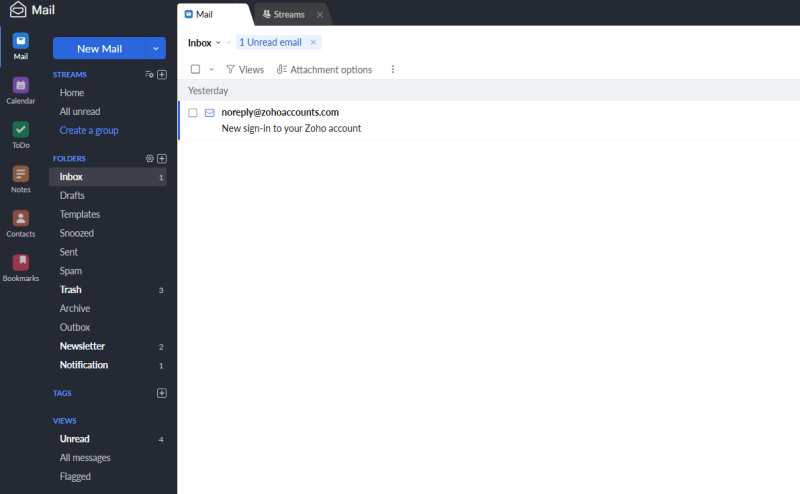The image size is (800, 494).
Task: Add a new tag plus icon
Action: click(162, 393)
